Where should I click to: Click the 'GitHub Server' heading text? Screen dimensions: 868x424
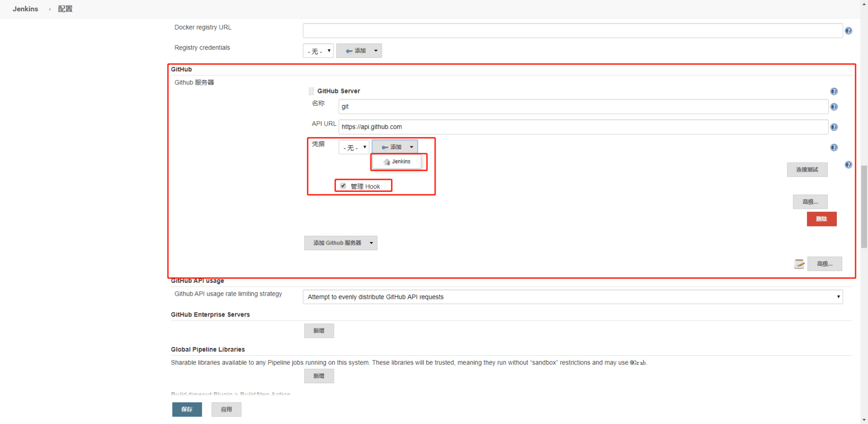click(x=338, y=91)
